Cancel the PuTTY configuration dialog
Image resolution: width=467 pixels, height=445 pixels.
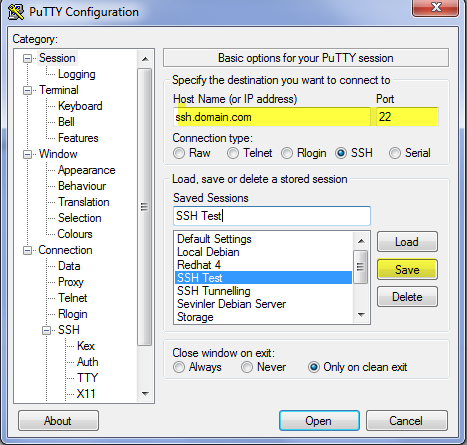click(x=406, y=421)
